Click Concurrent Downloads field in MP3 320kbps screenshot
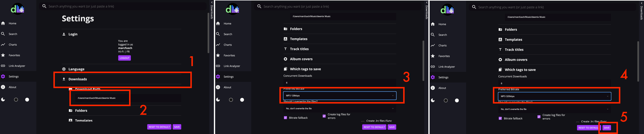The width and height of the screenshot is (644, 134). click(x=554, y=83)
